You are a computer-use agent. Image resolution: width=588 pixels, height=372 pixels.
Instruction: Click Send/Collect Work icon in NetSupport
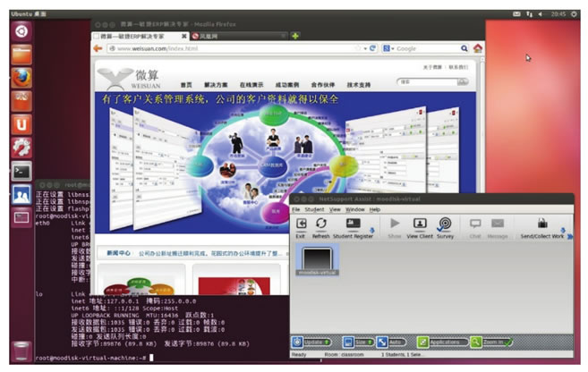(x=542, y=224)
